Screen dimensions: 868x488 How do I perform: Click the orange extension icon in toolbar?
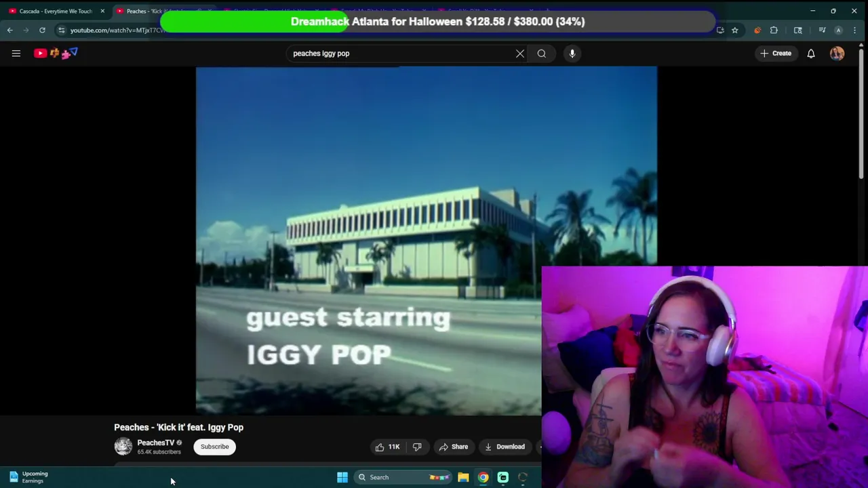pos(757,30)
